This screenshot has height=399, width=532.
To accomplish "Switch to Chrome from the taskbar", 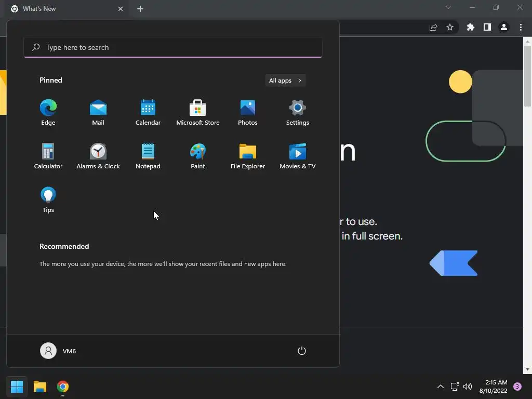I will pos(63,387).
